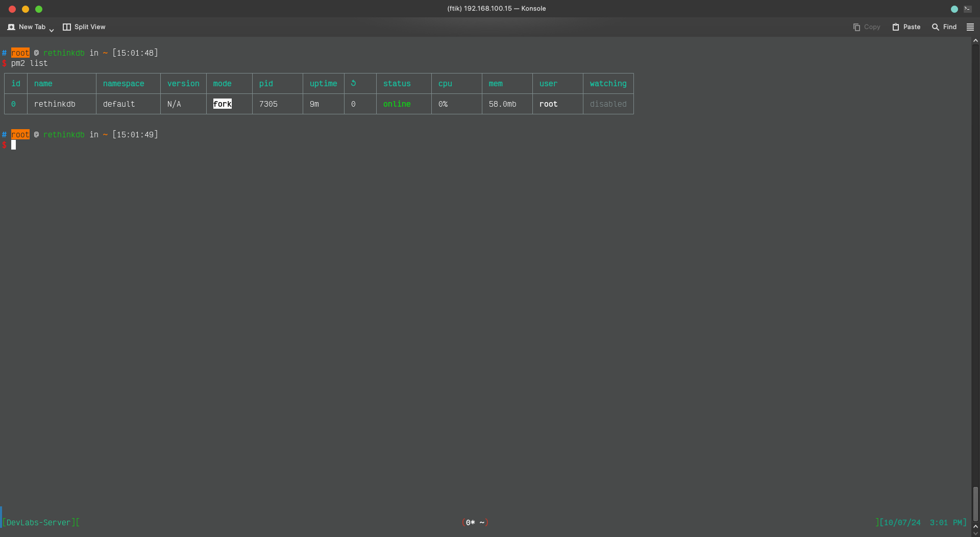The image size is (980, 537).
Task: Click date '10/07/24' in status line
Action: click(902, 523)
